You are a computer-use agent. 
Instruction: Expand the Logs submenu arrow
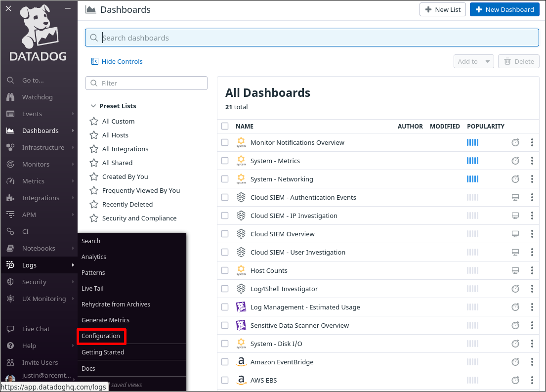click(73, 265)
